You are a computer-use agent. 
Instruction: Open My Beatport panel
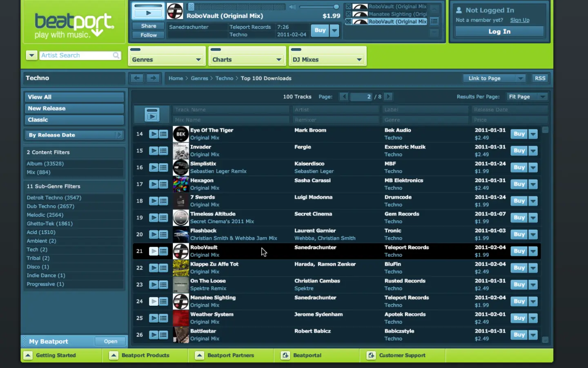coord(110,341)
